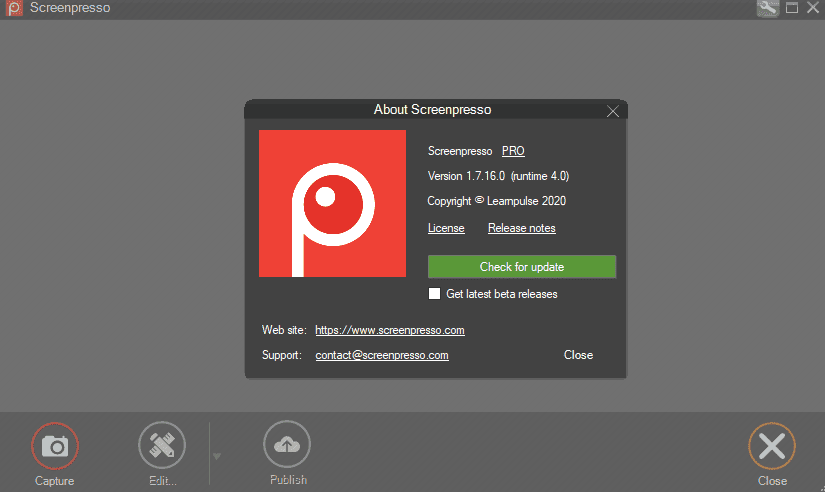The width and height of the screenshot is (825, 492).
Task: View the License link
Action: 446,228
